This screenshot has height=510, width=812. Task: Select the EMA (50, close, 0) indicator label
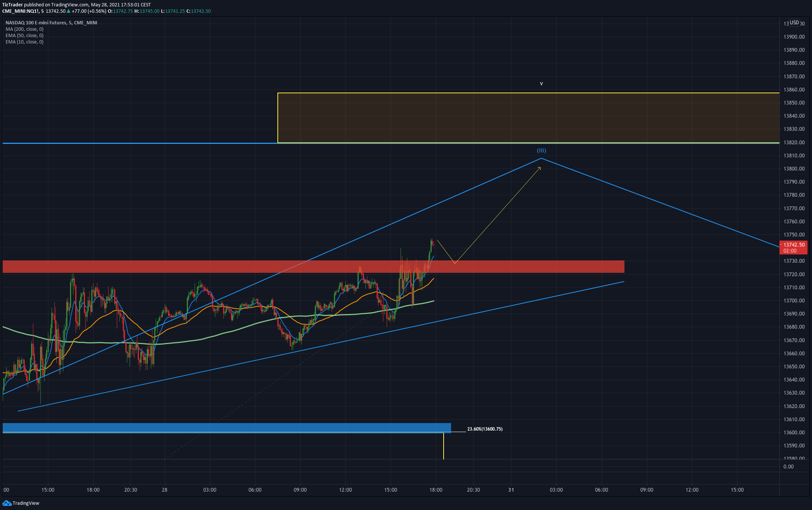[24, 36]
